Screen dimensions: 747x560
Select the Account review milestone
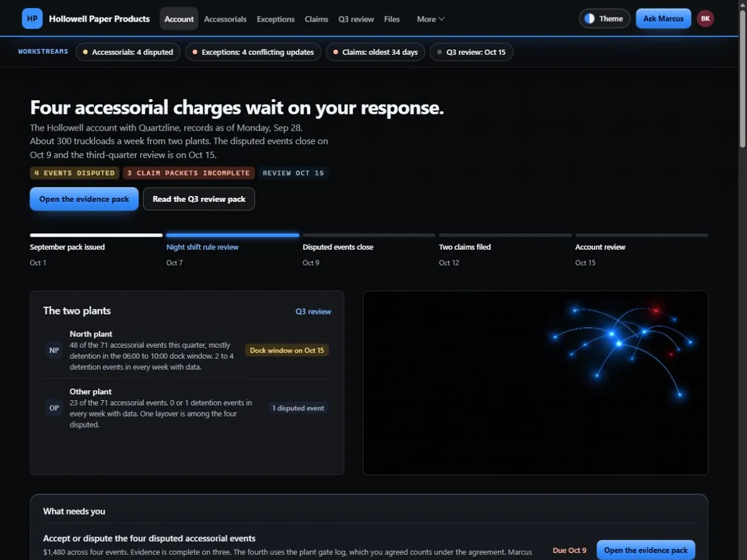600,247
